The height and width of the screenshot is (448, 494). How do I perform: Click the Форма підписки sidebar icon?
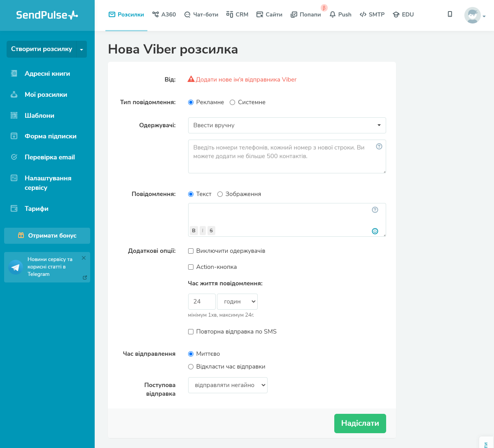coord(14,136)
